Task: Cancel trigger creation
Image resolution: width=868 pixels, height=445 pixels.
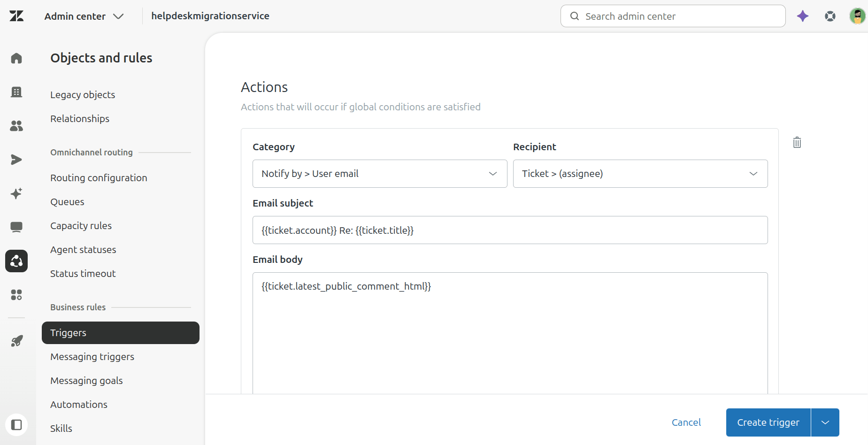Action: coord(686,422)
